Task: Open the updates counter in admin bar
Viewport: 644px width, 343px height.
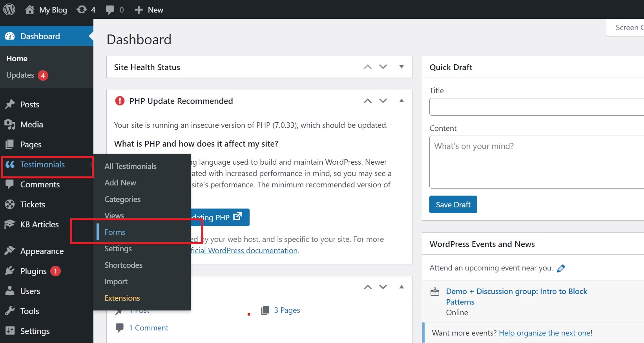Action: (86, 10)
